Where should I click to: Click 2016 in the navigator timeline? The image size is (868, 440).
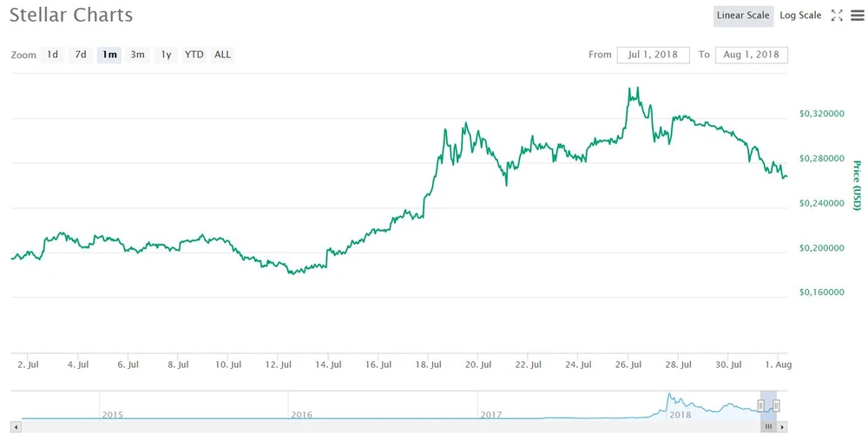(x=301, y=415)
